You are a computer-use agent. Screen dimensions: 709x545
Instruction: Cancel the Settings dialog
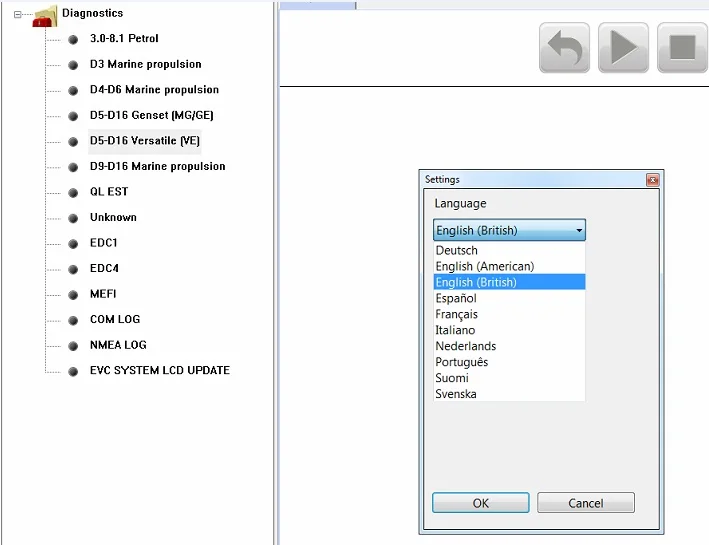[586, 503]
